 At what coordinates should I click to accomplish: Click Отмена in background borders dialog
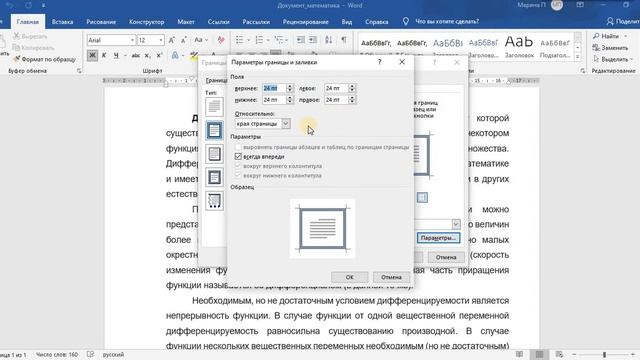(x=446, y=257)
